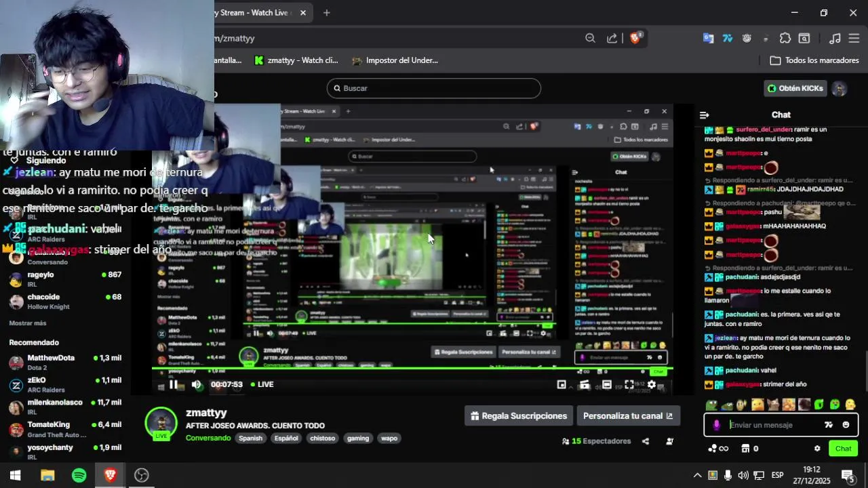Send message with green Chat button

coord(843,449)
